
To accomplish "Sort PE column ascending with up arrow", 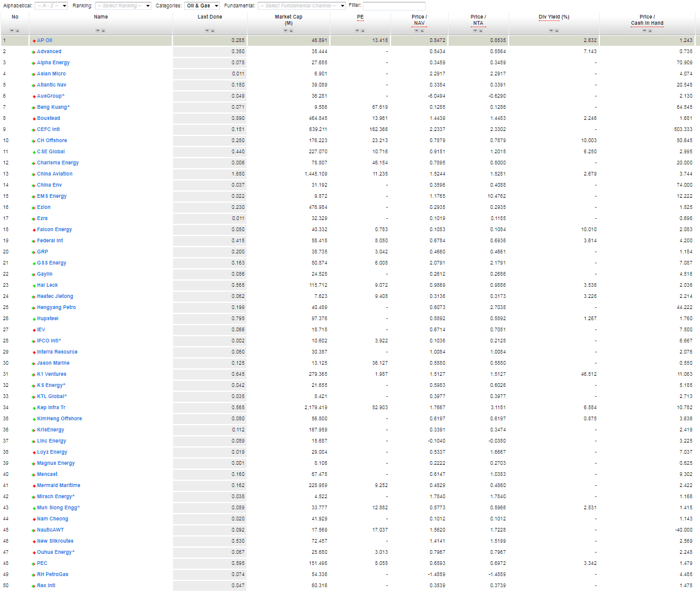I will pyautogui.click(x=363, y=31).
